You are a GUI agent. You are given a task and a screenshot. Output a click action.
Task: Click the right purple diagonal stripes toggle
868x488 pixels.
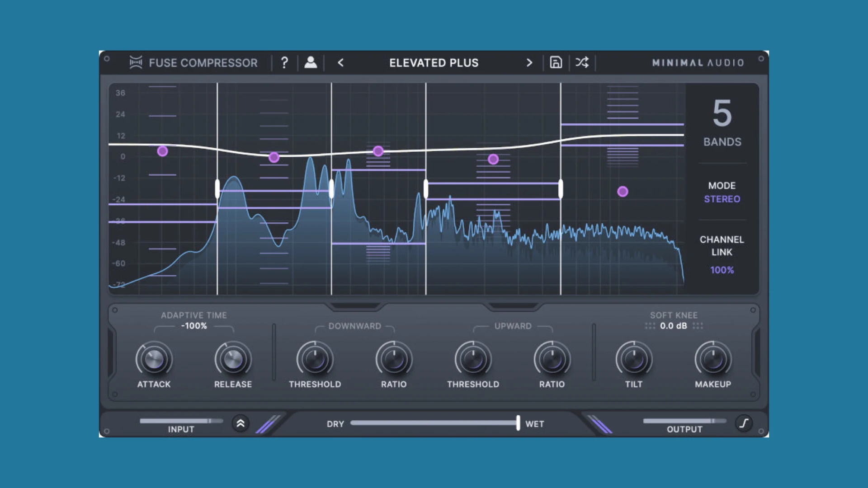point(600,424)
